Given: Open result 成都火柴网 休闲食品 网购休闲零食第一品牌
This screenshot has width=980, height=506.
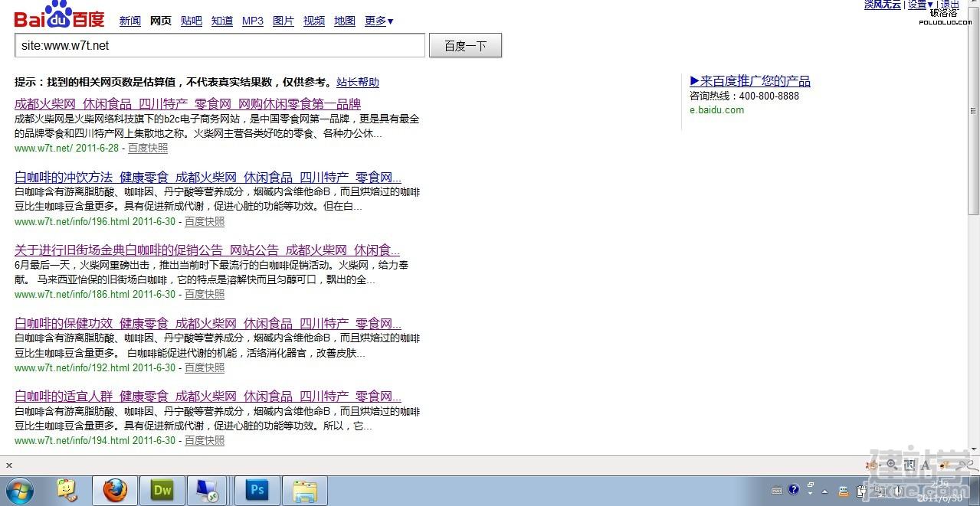Looking at the screenshot, I should 188,104.
